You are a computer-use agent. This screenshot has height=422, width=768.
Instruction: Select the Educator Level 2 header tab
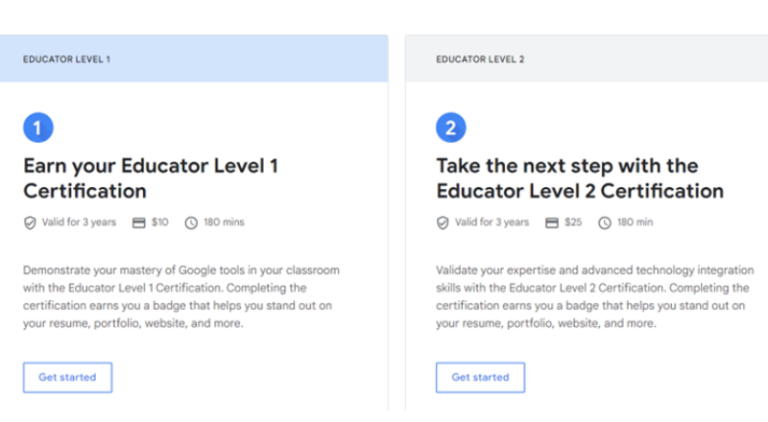[x=586, y=59]
